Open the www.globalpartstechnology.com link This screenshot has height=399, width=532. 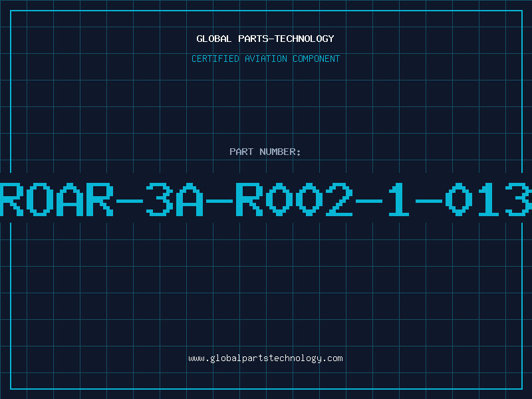pos(265,358)
